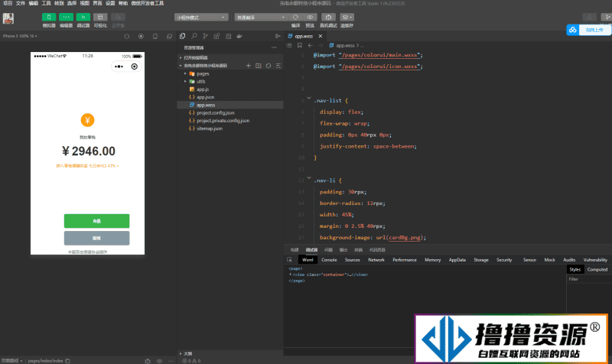
Task: Open project.config.json file
Action: [230, 112]
